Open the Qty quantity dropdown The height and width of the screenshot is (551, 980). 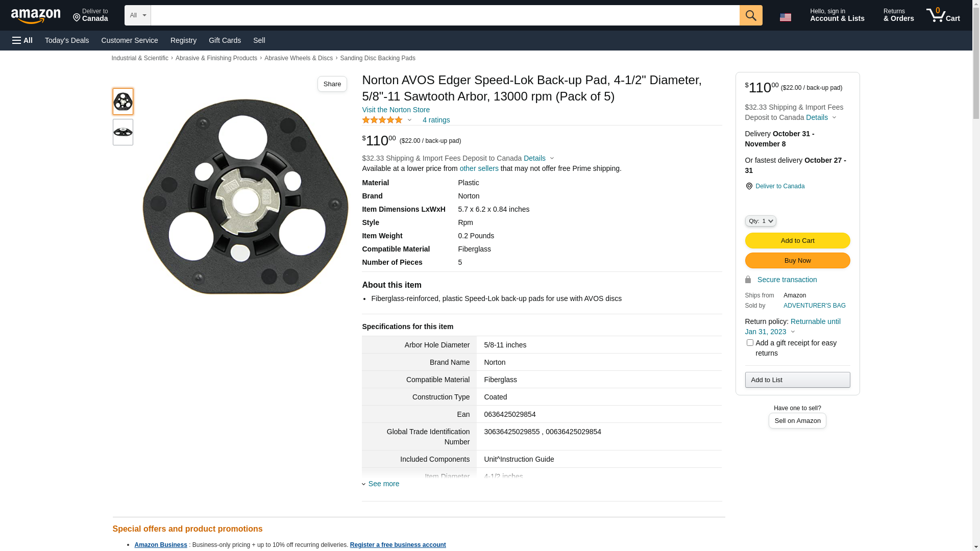[761, 221]
